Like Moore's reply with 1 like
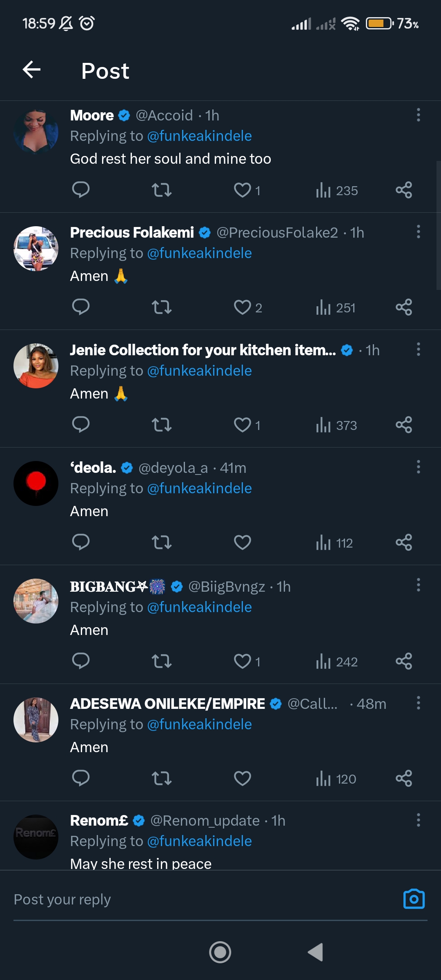 pyautogui.click(x=247, y=190)
